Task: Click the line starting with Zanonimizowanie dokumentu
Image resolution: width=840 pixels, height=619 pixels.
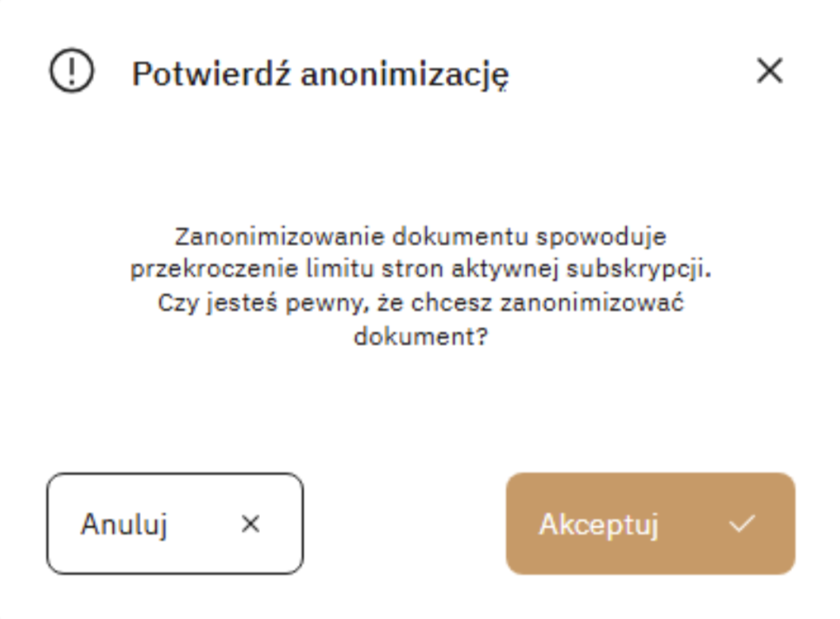Action: tap(420, 236)
